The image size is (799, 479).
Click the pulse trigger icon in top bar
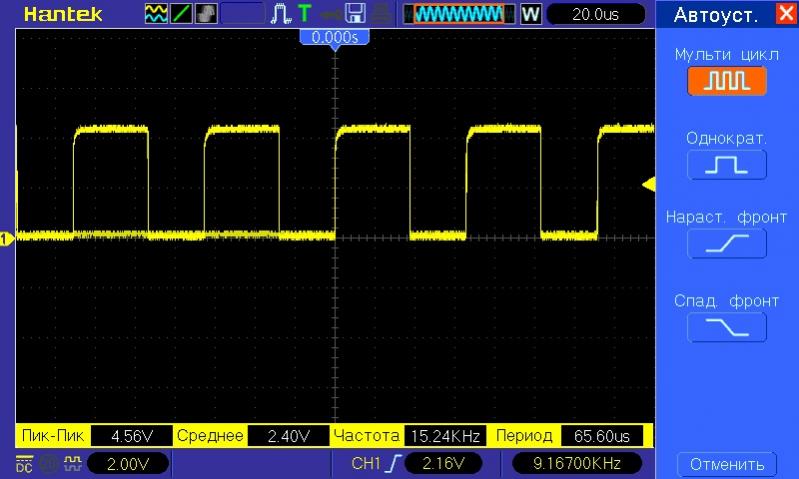281,14
